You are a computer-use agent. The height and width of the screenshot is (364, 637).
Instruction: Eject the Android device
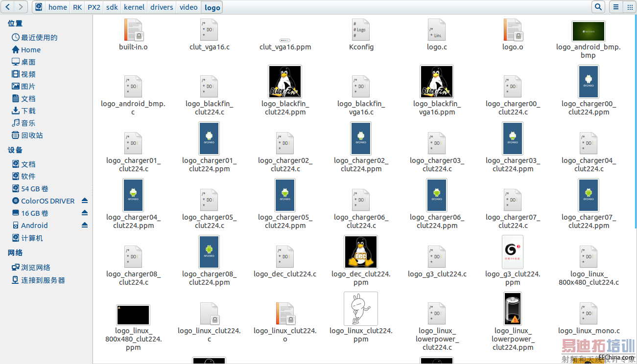85,225
